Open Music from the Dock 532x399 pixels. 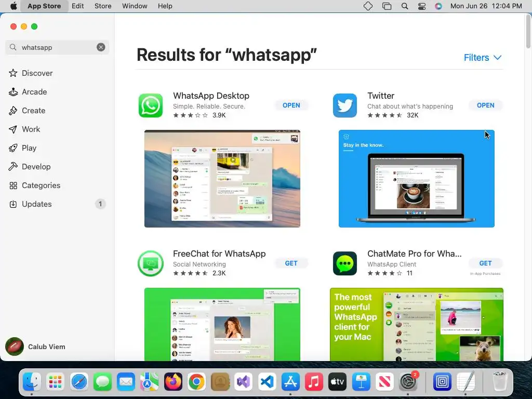(314, 381)
